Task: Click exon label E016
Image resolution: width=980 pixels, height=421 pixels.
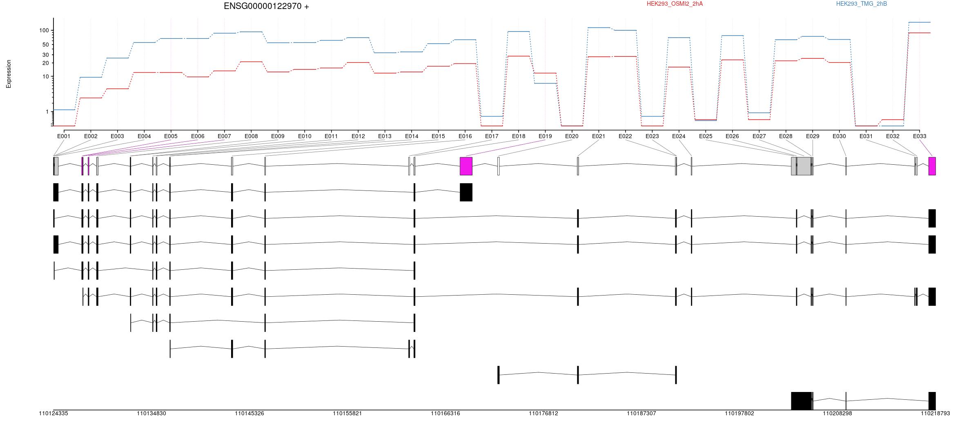Action: [x=465, y=137]
